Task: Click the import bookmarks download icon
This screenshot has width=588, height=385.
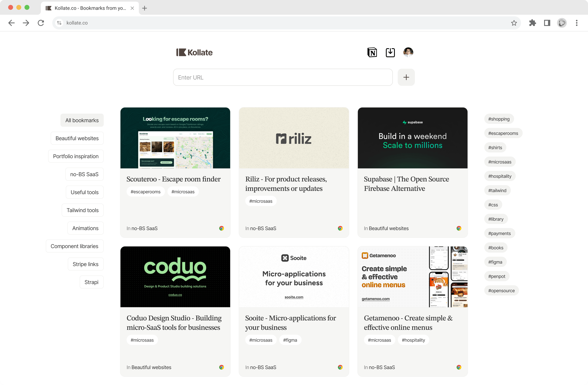Action: pyautogui.click(x=390, y=53)
